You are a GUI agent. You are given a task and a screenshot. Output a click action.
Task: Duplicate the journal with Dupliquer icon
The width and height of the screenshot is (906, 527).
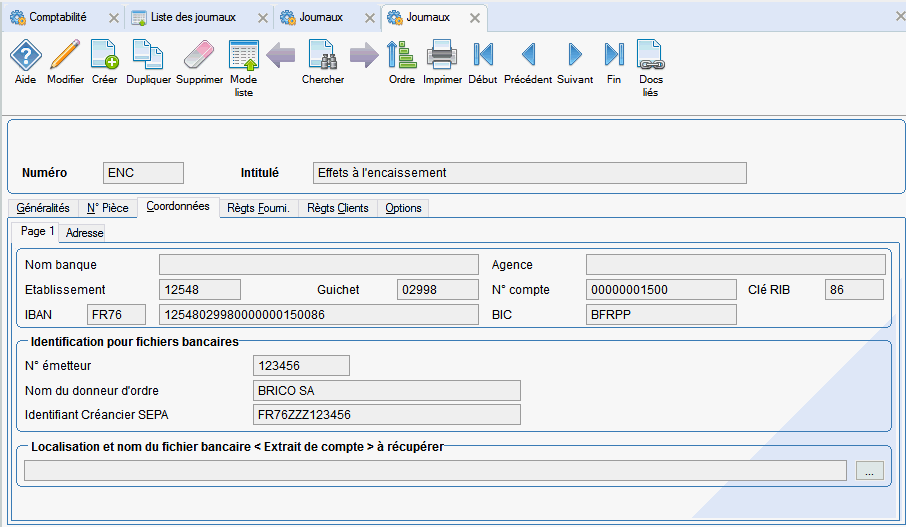point(148,56)
